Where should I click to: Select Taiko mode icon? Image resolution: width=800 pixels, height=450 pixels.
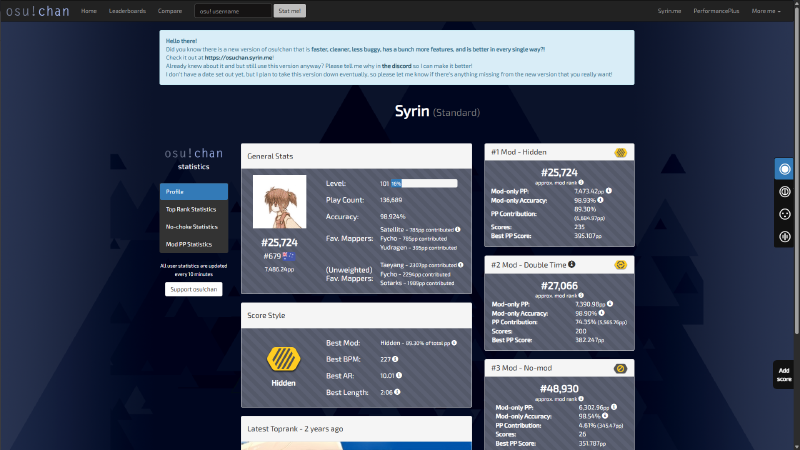tap(784, 192)
